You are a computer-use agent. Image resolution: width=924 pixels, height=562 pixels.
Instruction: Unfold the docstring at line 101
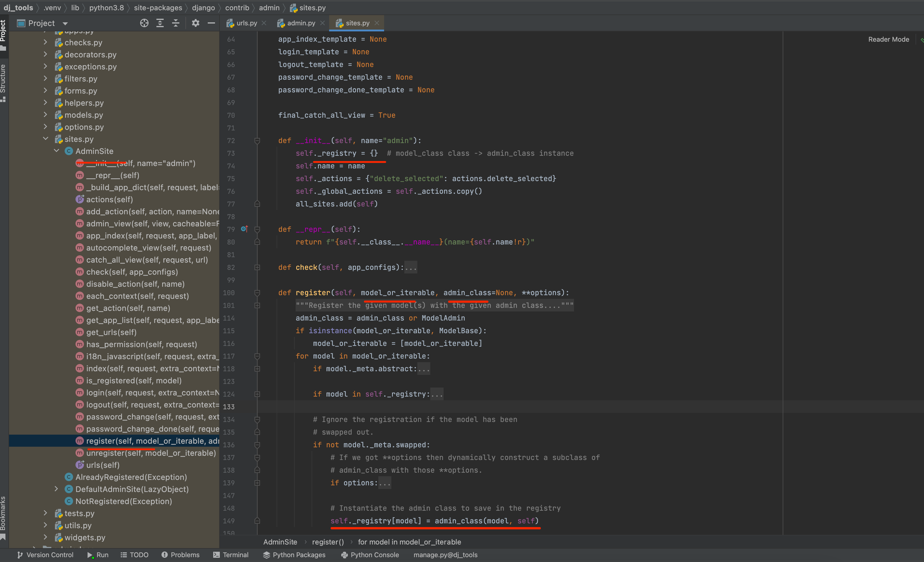coord(257,305)
